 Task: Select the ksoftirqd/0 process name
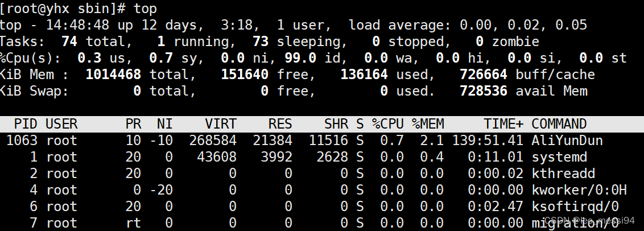pos(575,207)
